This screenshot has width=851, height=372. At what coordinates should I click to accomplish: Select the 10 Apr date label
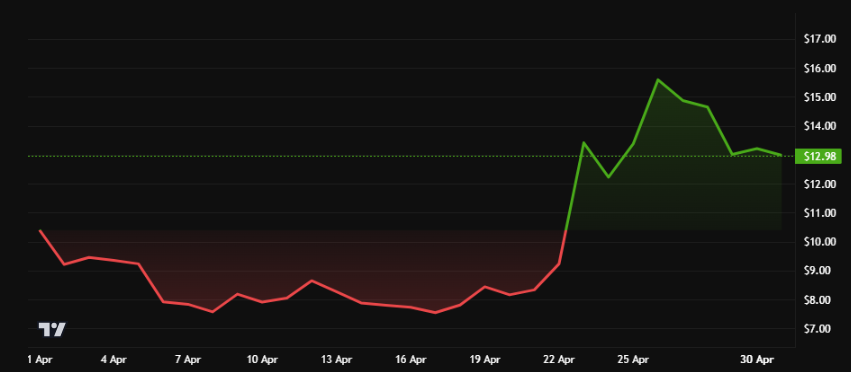coord(262,360)
